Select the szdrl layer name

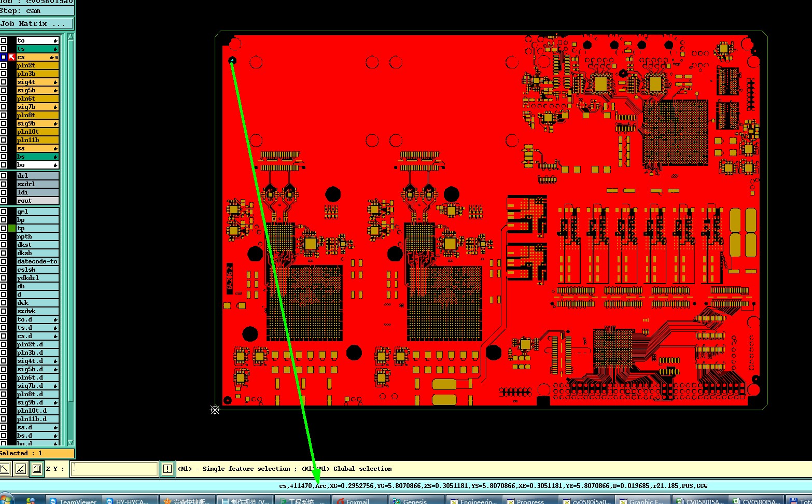[37, 184]
